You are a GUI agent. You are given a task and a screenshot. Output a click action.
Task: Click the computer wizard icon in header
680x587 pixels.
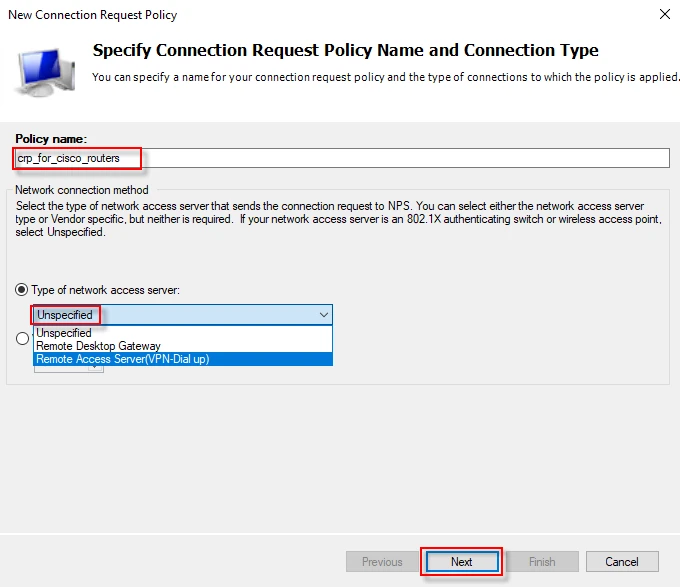[43, 67]
